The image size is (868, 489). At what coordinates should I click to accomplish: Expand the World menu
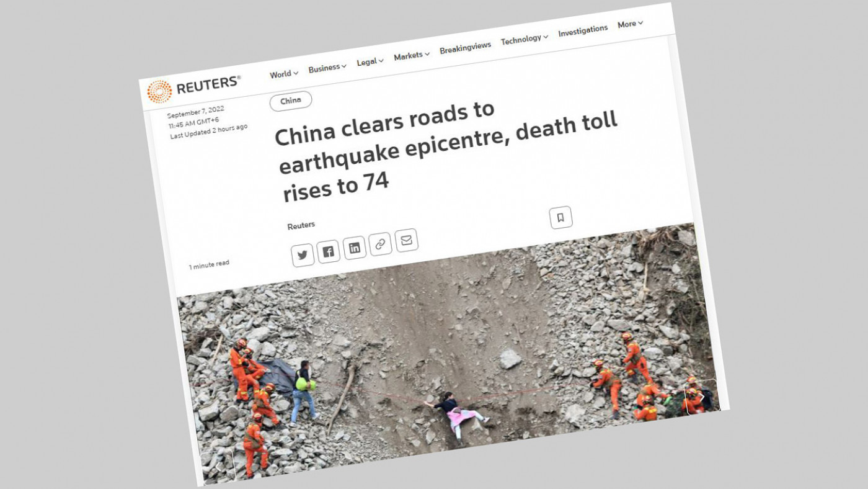[x=284, y=74]
